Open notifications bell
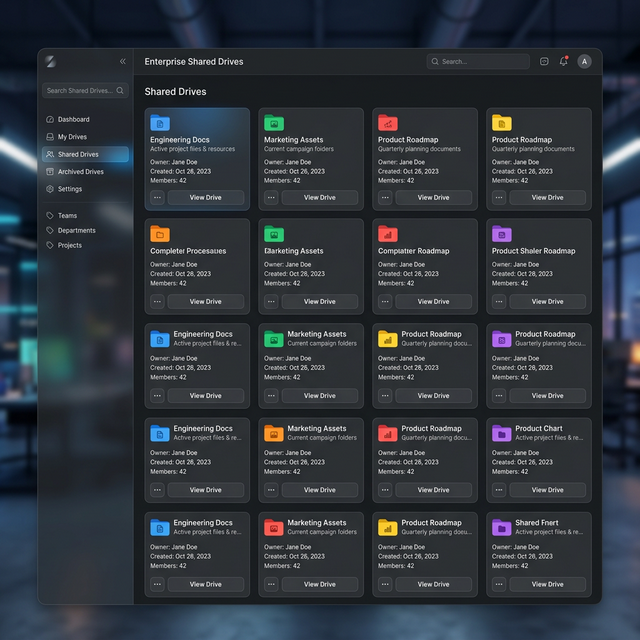The height and width of the screenshot is (640, 640). (x=564, y=62)
